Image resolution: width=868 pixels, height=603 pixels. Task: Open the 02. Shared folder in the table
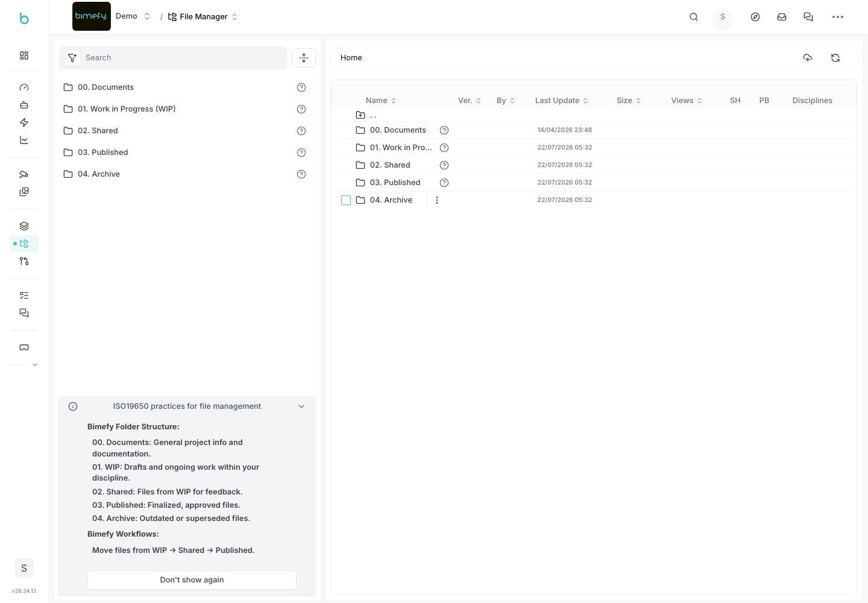tap(390, 165)
